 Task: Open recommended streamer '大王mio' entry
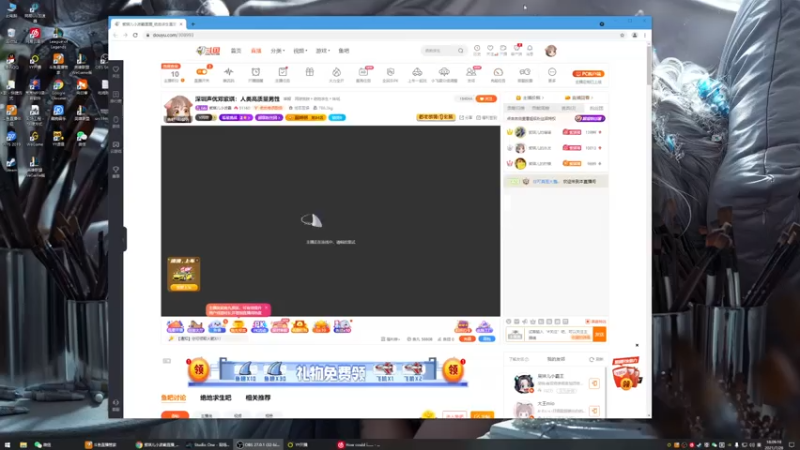(x=555, y=410)
